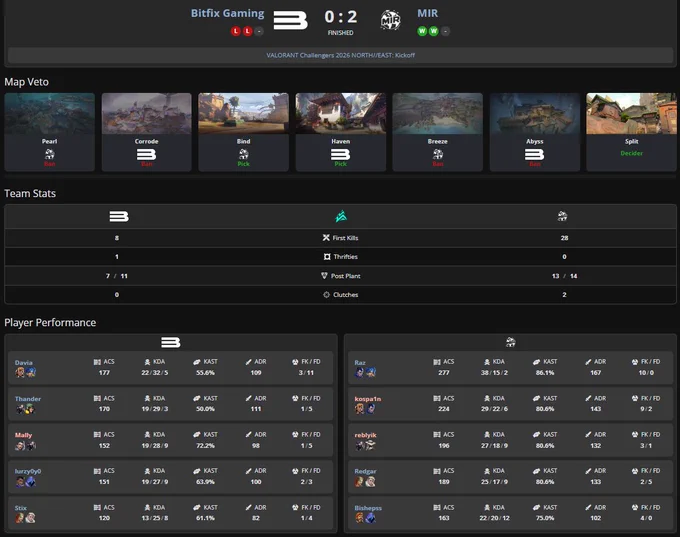680x537 pixels.
Task: Open player Stix's profile link
Action: [21, 508]
